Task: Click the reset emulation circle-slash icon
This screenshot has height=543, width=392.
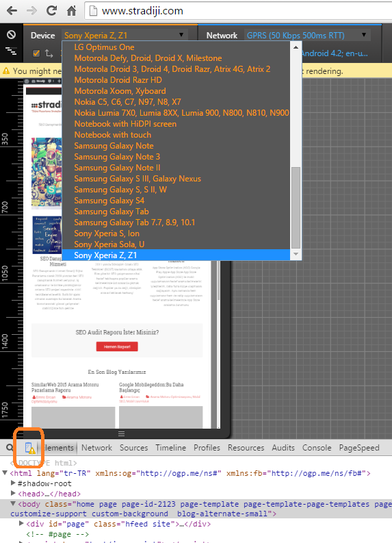Action: point(11,34)
